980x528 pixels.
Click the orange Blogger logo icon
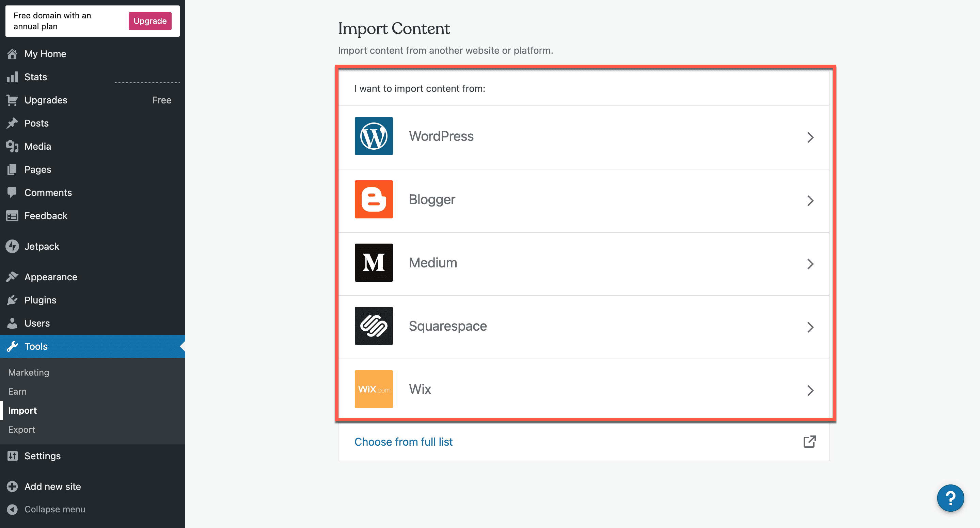(374, 199)
